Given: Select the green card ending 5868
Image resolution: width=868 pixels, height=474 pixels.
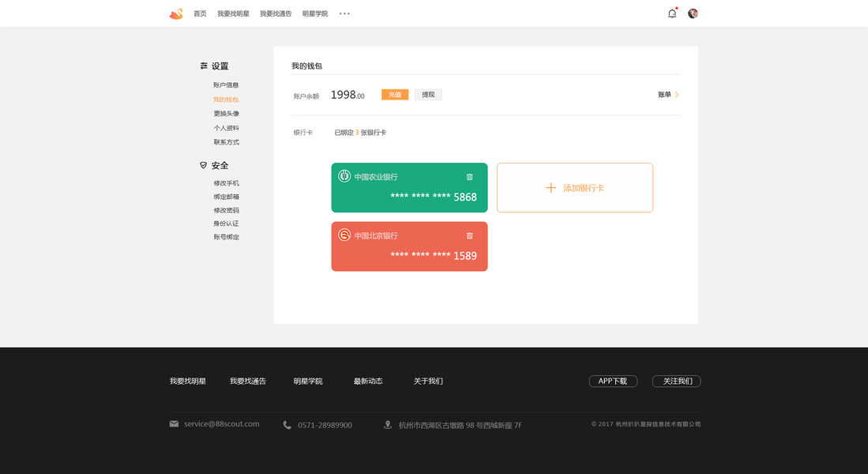Looking at the screenshot, I should coord(410,188).
